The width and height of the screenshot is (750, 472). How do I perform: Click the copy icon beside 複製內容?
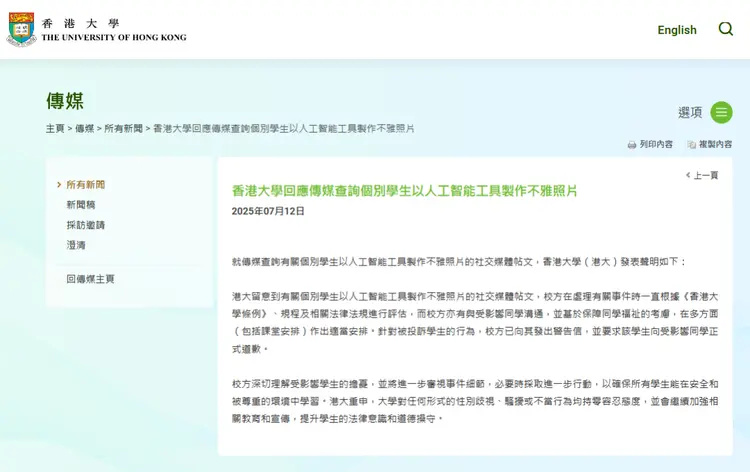[691, 144]
